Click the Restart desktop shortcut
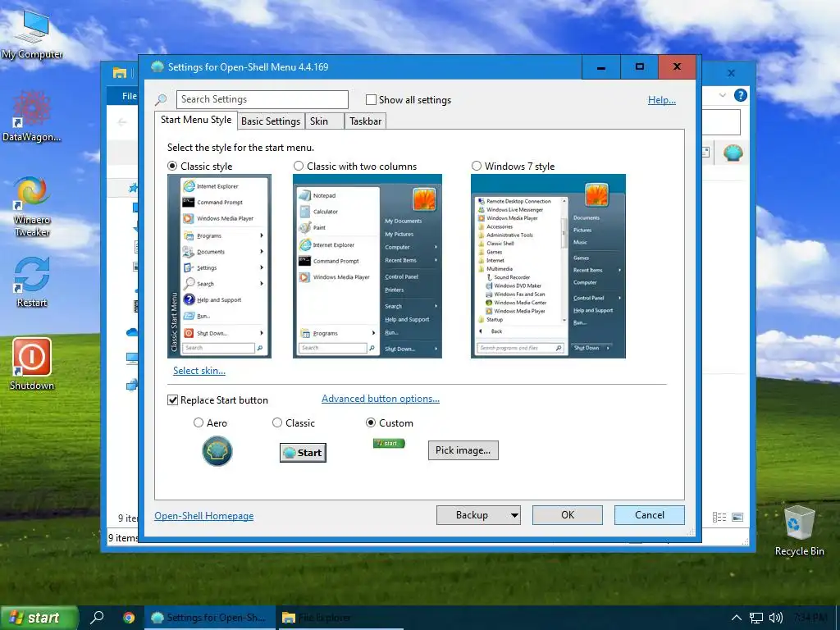 coord(32,282)
